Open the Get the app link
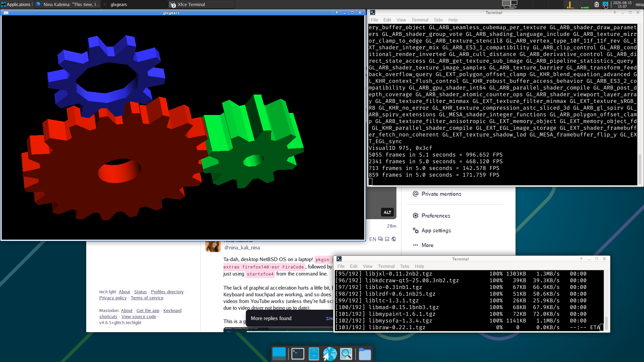 (148, 310)
